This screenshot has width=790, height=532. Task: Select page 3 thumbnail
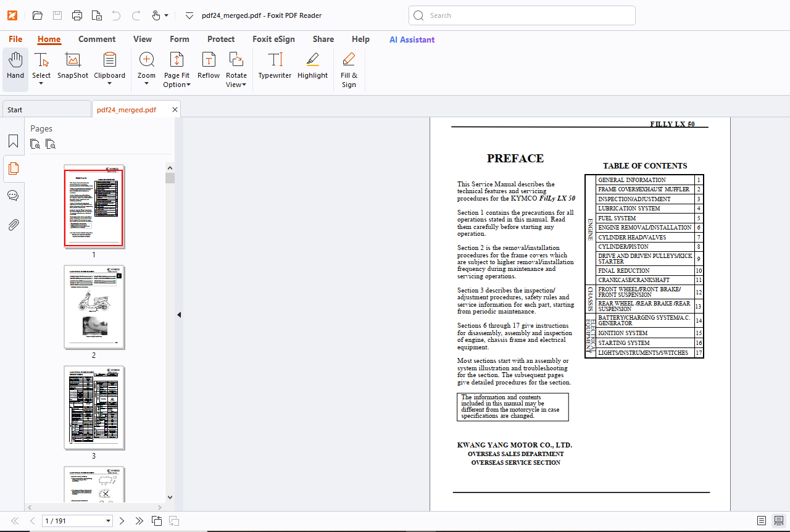click(94, 408)
